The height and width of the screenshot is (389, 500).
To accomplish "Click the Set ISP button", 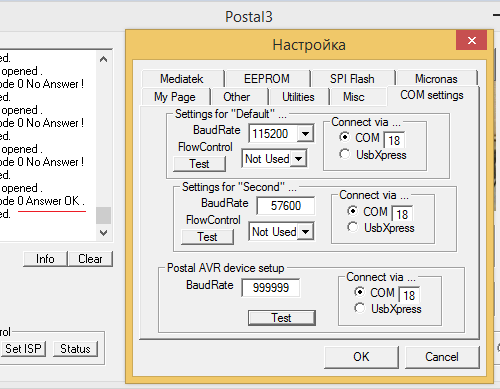I will [x=23, y=349].
